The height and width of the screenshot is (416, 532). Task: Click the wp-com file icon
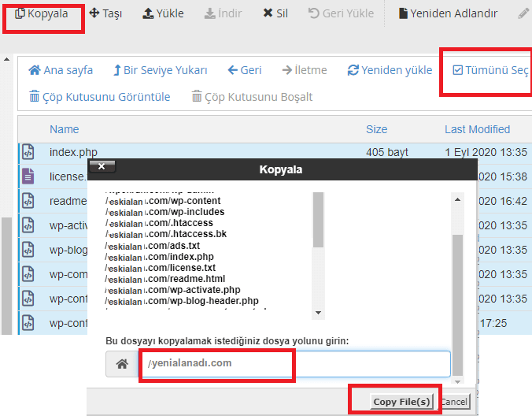pos(28,274)
